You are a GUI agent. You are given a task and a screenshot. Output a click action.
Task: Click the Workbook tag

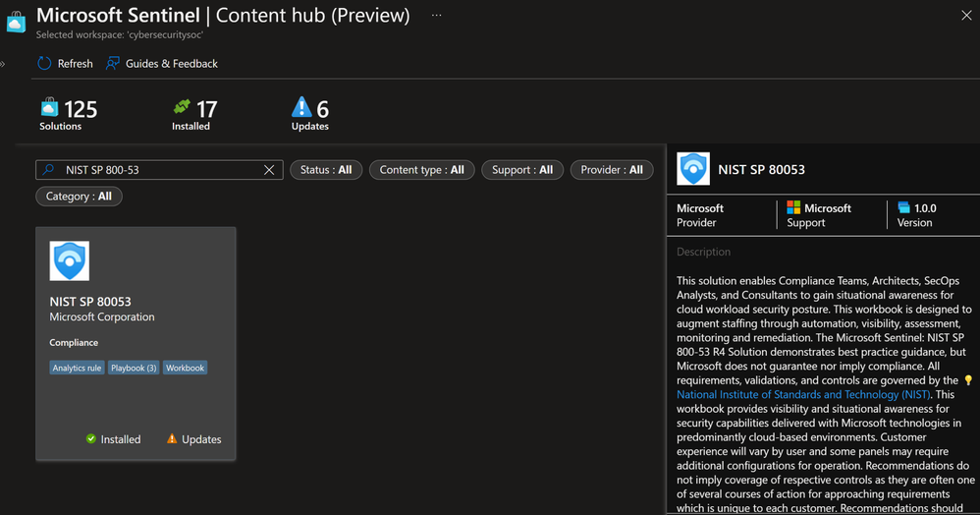point(185,368)
